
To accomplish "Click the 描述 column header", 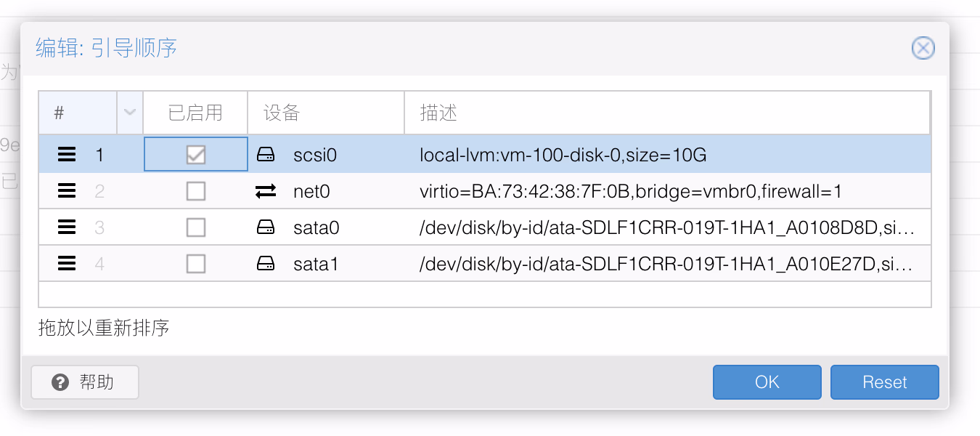I will pyautogui.click(x=666, y=113).
